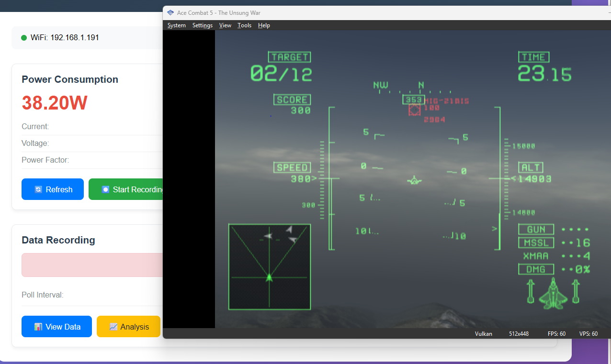Open the Help menu
This screenshot has width=611, height=364.
pyautogui.click(x=264, y=25)
